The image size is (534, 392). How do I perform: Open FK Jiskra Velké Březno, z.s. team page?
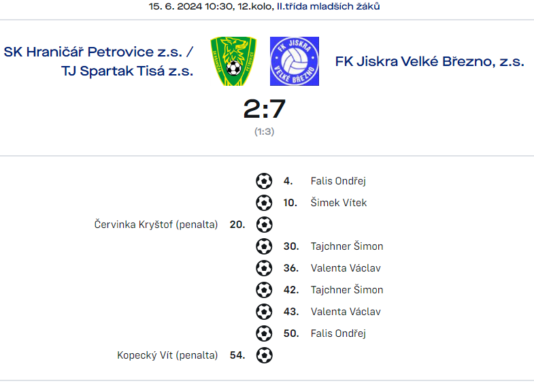pos(430,61)
